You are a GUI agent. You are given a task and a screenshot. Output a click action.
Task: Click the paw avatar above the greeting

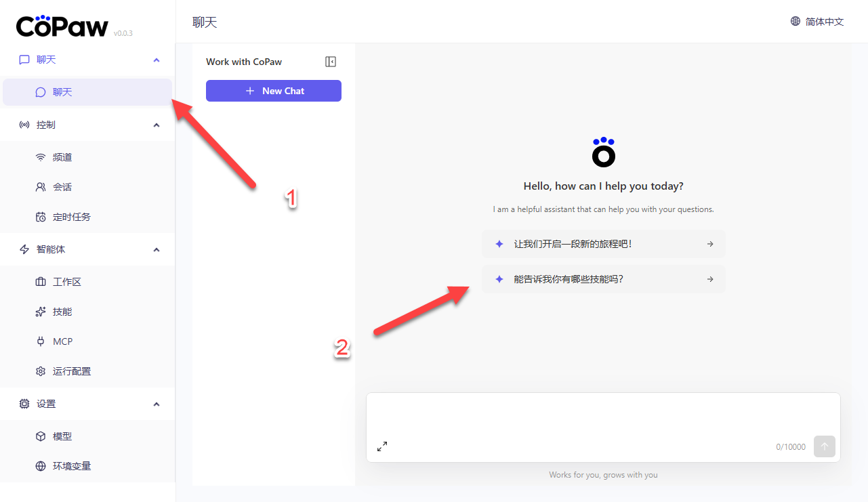604,152
